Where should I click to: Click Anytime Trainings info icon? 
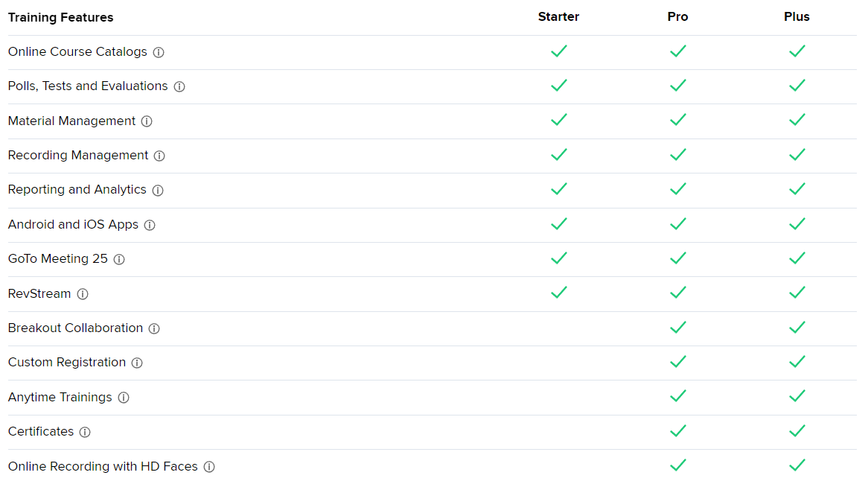pos(124,398)
